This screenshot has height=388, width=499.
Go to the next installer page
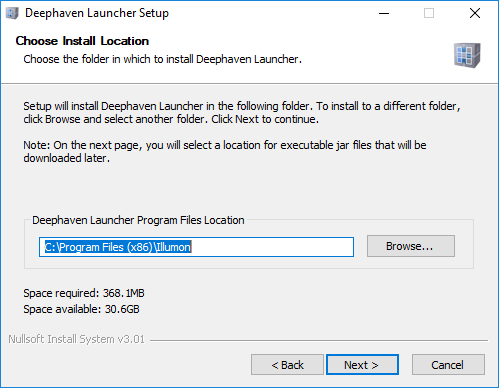(362, 365)
